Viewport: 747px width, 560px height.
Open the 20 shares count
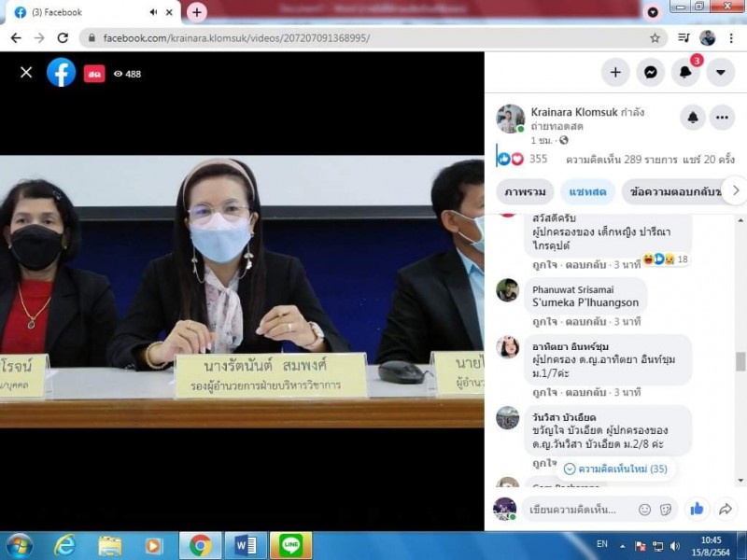709,160
